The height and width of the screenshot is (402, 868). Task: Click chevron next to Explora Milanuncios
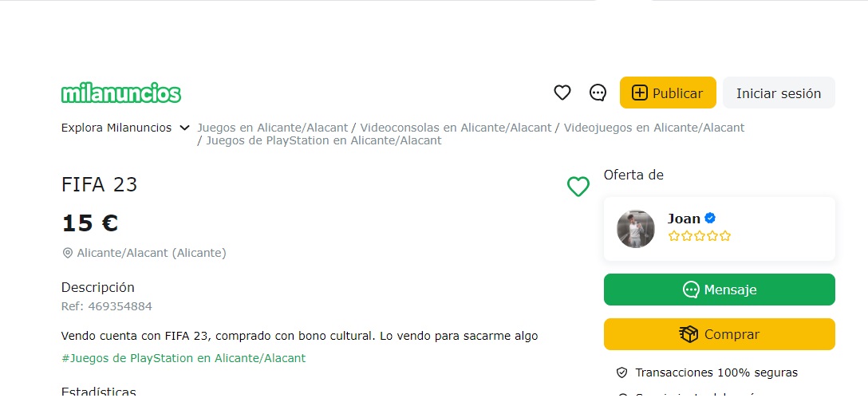pos(184,128)
